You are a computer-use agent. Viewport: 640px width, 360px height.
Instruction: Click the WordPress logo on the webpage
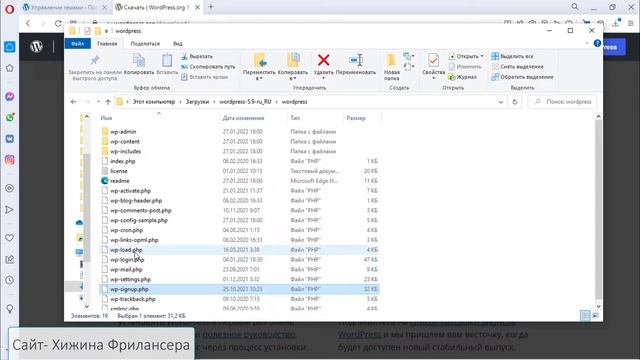point(36,47)
